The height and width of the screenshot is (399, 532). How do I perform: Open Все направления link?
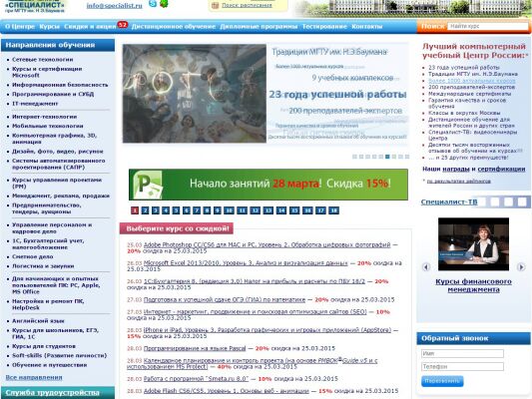[34, 377]
